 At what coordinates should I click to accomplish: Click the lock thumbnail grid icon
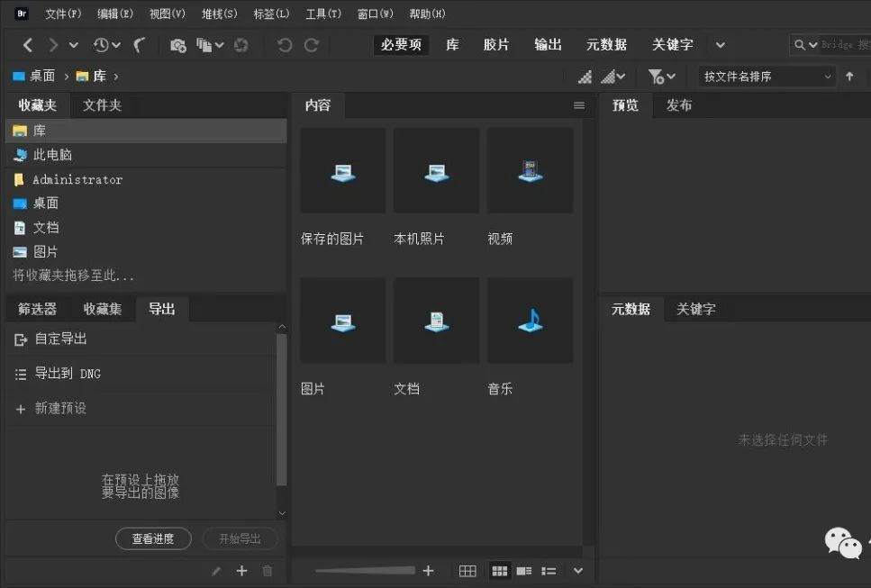(467, 570)
